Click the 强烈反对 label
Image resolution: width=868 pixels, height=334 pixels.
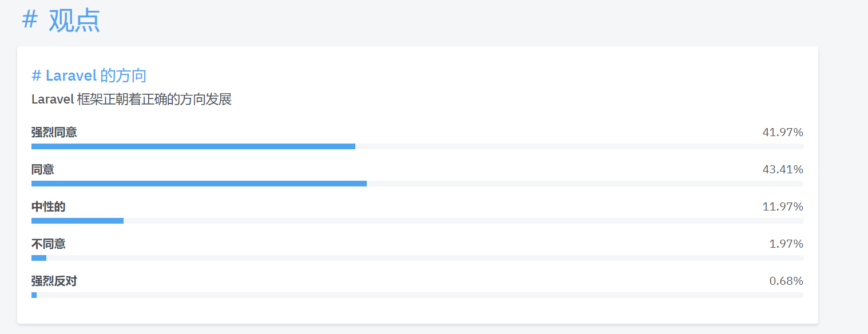coord(54,281)
